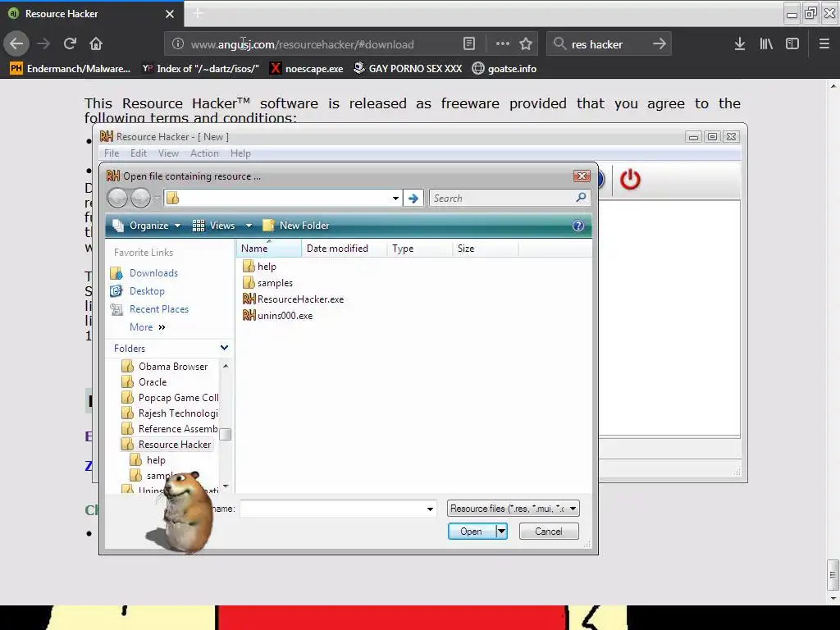Toggle reader view icon in address bar
840x630 pixels.
click(x=468, y=44)
